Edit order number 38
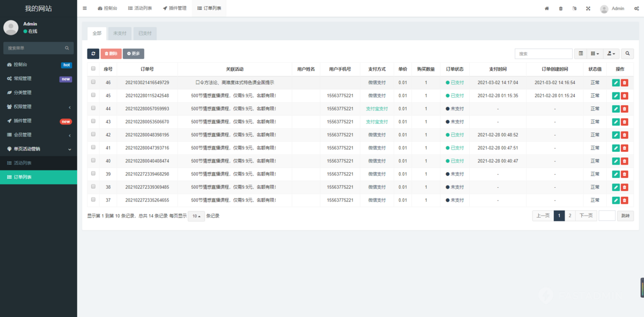 pos(616,187)
